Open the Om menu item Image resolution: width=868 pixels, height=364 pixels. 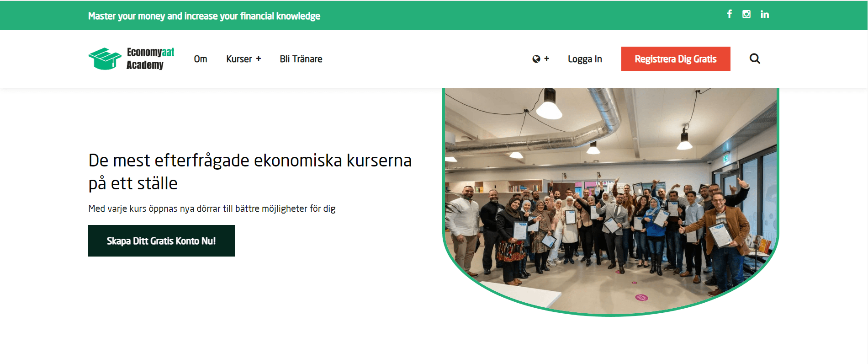pyautogui.click(x=201, y=59)
